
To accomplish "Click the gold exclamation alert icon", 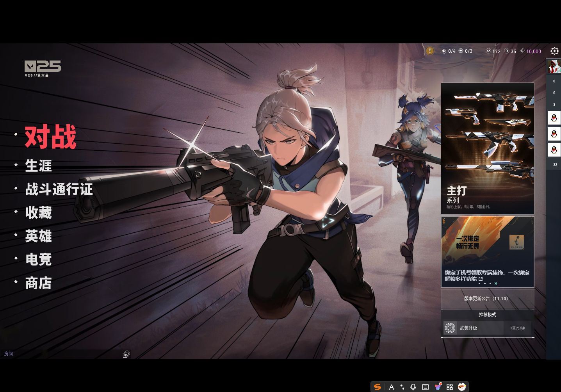I will click(x=430, y=51).
